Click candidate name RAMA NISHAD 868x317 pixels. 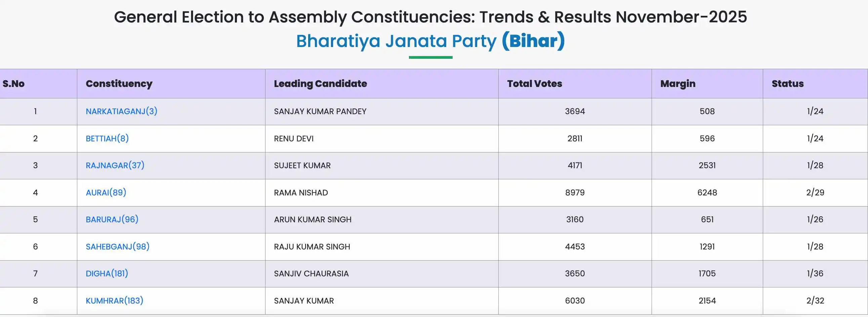point(300,193)
